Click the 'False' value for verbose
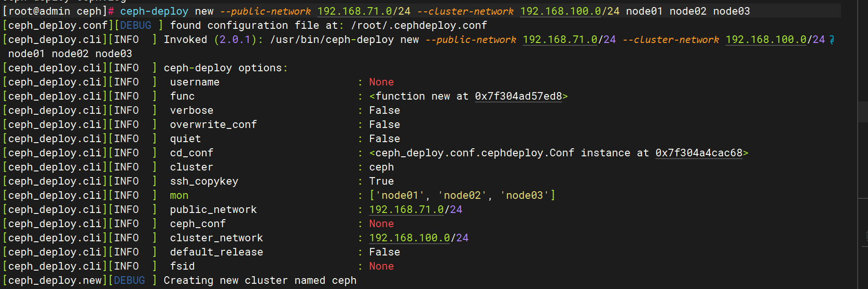Screen dimensions: 868x289 385,110
